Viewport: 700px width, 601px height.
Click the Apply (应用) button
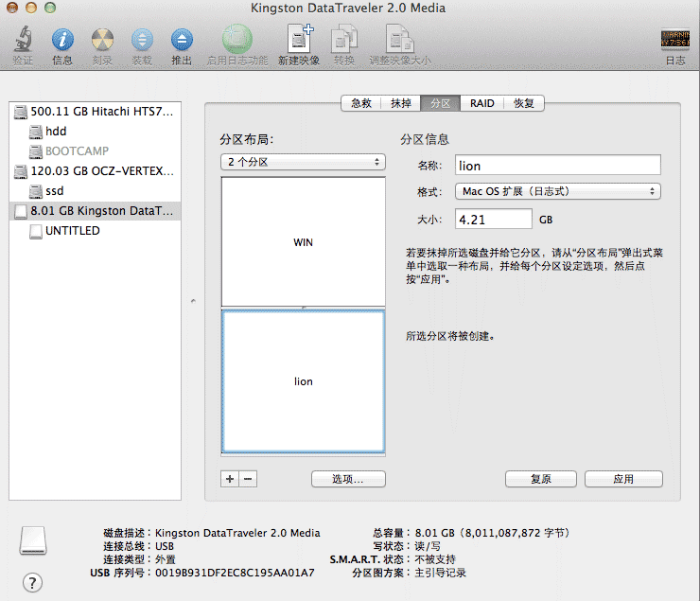tap(623, 479)
